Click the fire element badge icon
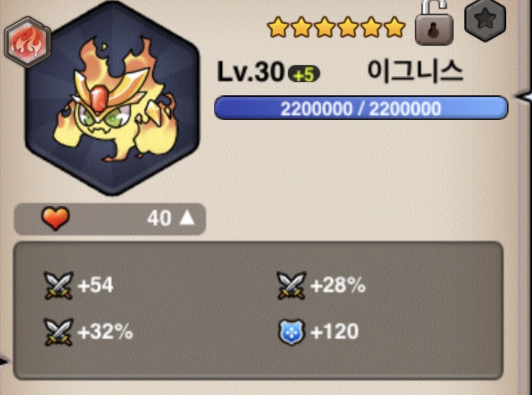 [x=28, y=42]
